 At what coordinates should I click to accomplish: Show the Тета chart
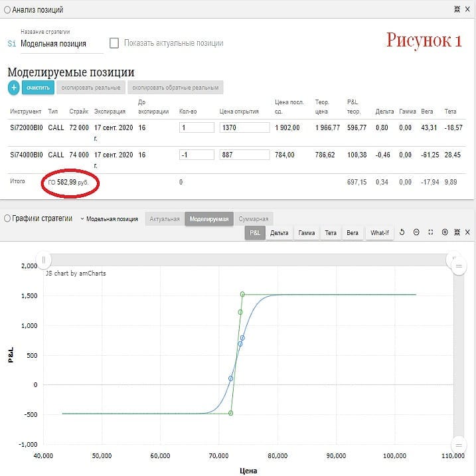(x=331, y=233)
